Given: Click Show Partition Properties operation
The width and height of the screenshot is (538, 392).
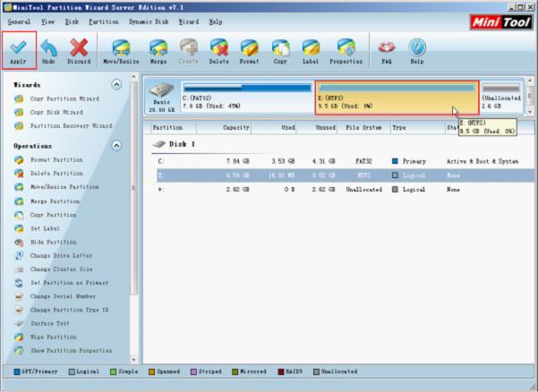Looking at the screenshot, I should click(x=71, y=351).
